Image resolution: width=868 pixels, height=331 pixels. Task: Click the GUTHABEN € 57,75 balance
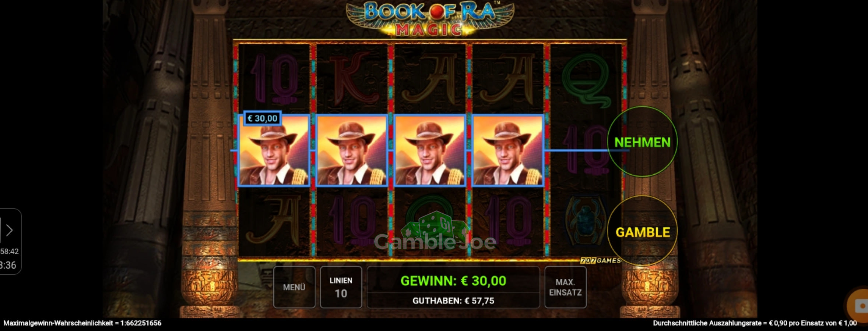coord(453,301)
